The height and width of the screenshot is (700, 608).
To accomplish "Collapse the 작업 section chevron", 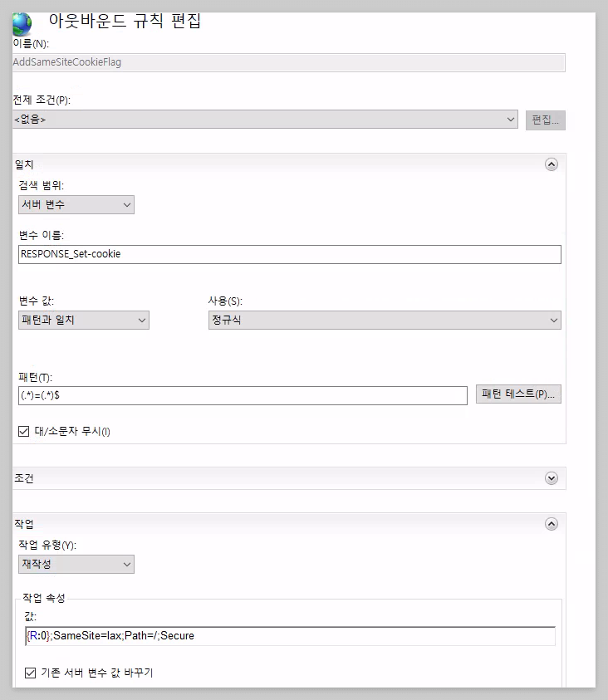I will [x=552, y=524].
